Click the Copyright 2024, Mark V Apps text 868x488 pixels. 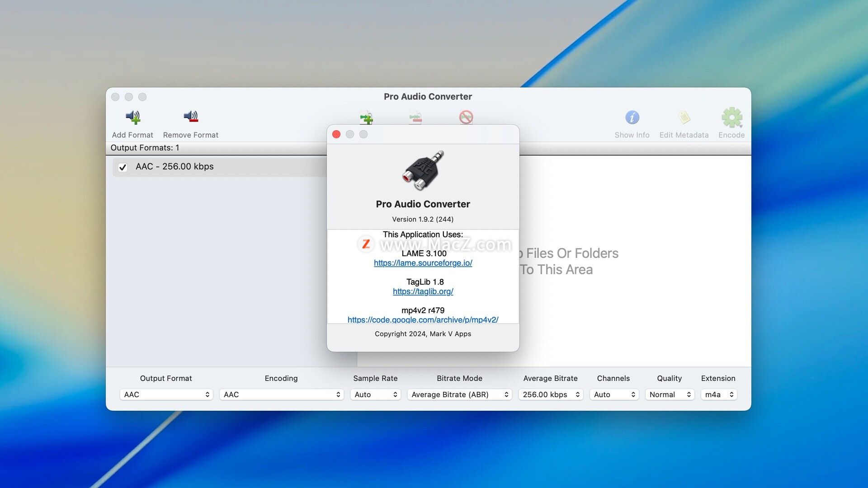pos(423,334)
